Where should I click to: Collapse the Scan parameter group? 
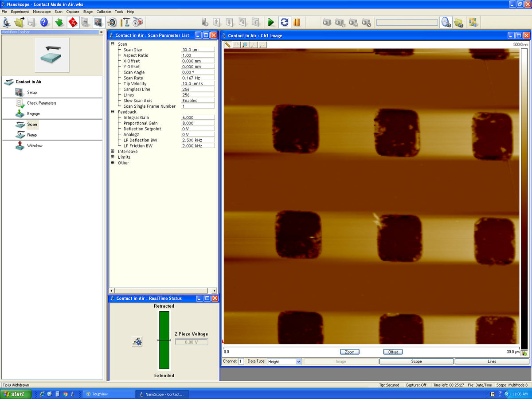pyautogui.click(x=113, y=44)
